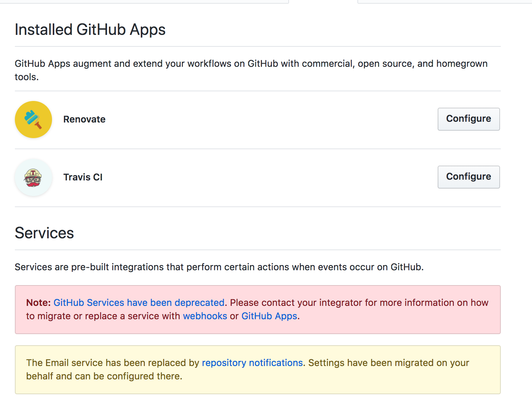Click the yellow Email service migration notice

click(258, 369)
